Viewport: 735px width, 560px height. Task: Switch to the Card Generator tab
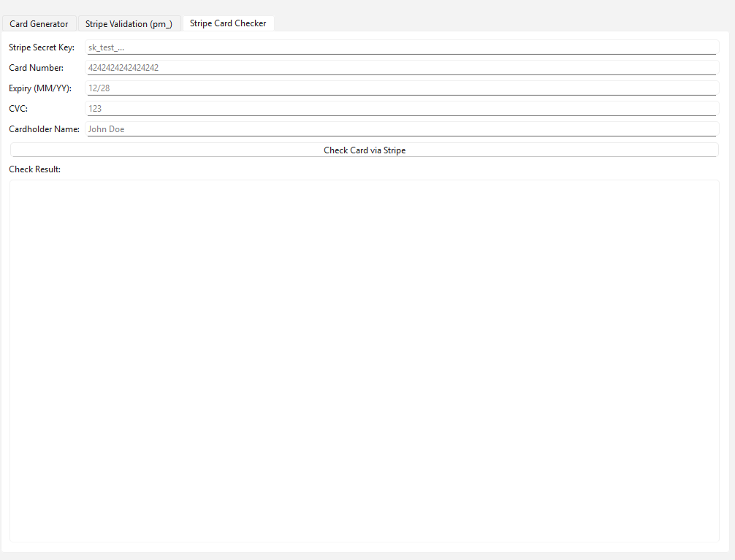click(39, 24)
